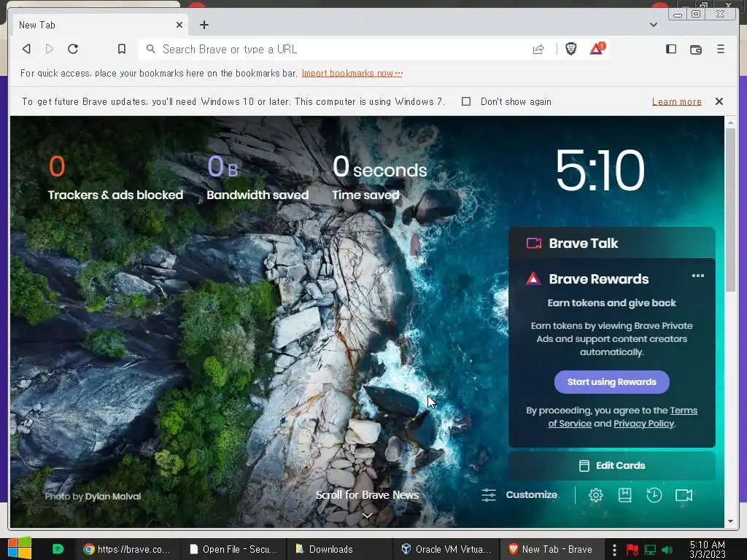This screenshot has height=560, width=747.
Task: Open the Brave Rewards triangle icon in toolbar
Action: (x=597, y=49)
